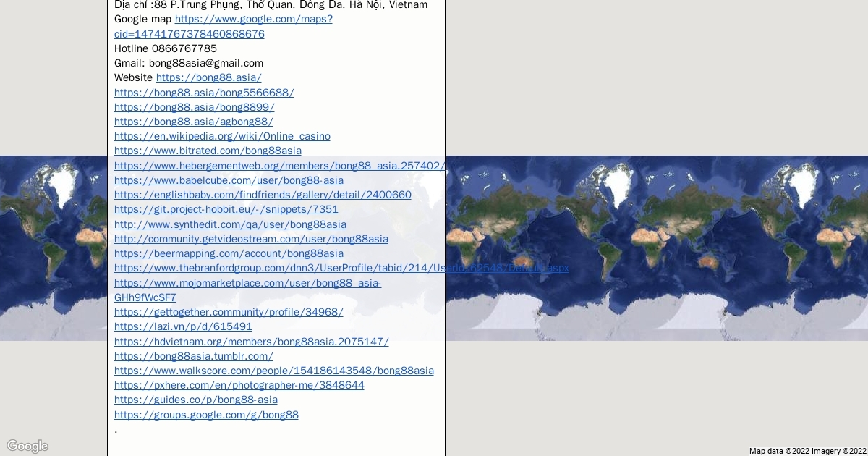Click the Google logo on the map
The height and width of the screenshot is (456, 868).
[27, 446]
